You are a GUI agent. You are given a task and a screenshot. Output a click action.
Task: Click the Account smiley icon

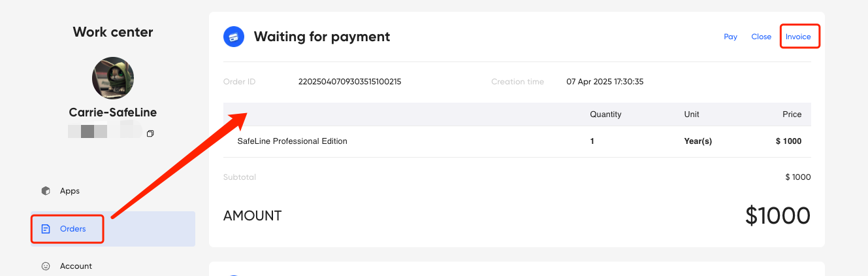click(46, 266)
